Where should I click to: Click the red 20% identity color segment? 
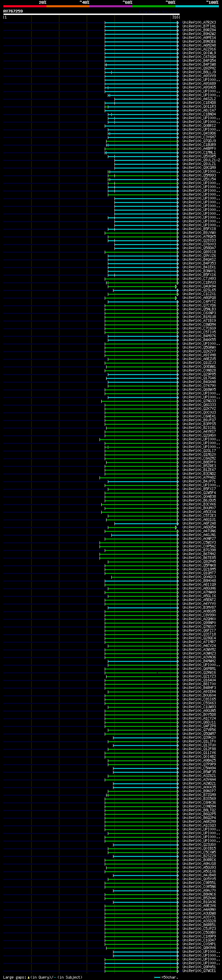point(25,6)
